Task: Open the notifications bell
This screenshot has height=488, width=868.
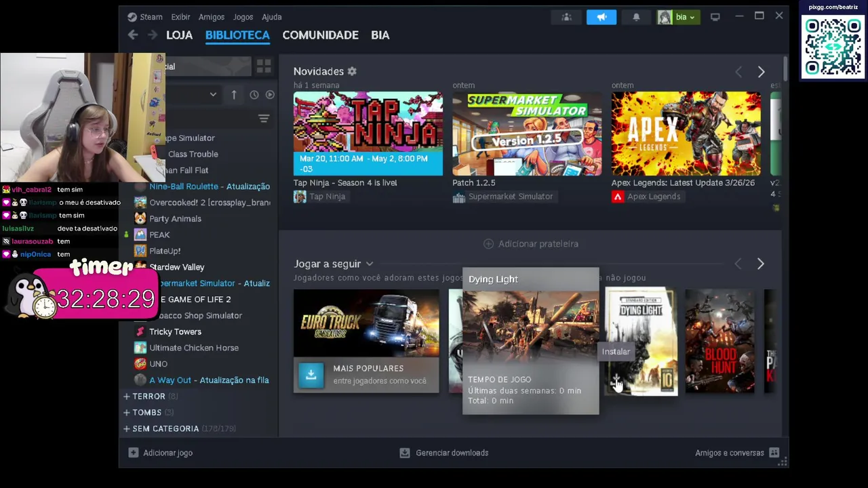Action: (636, 17)
